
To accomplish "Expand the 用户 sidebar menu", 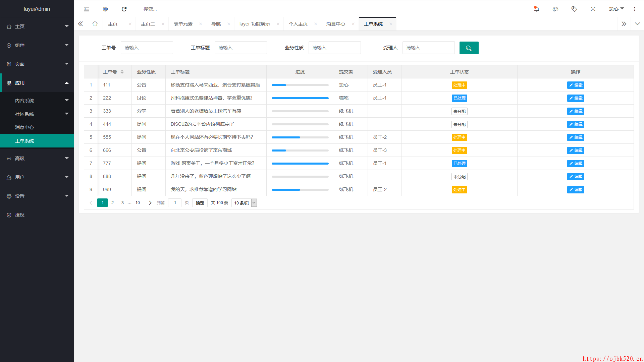I will (37, 177).
